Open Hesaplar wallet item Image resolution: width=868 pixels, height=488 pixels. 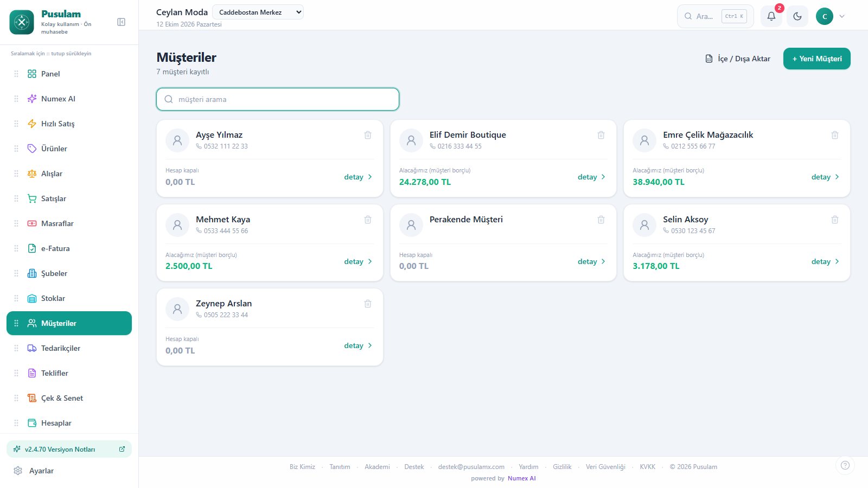coord(69,423)
